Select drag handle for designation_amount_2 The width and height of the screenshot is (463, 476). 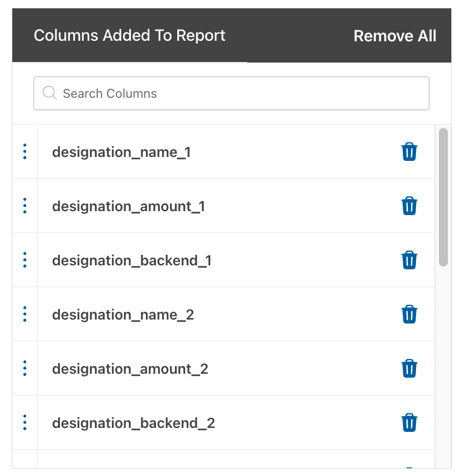click(x=25, y=368)
